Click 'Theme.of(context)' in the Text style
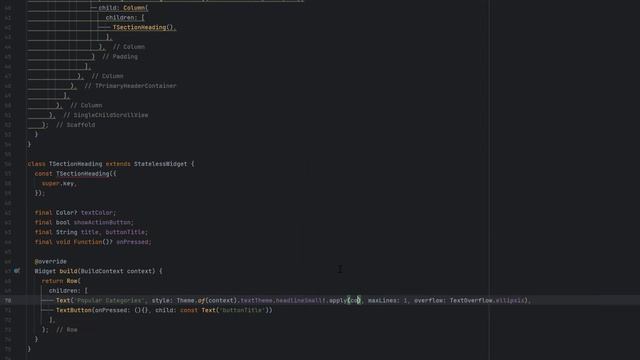This screenshot has height=360, width=640. click(207, 300)
